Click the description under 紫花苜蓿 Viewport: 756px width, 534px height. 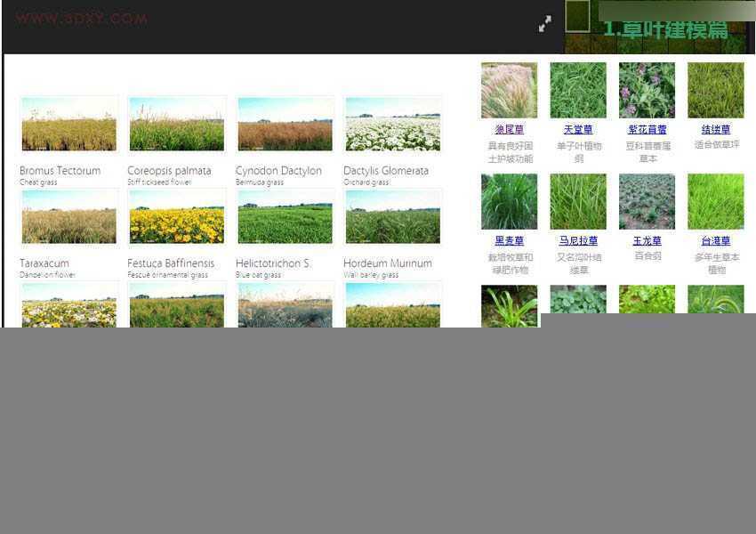point(648,152)
